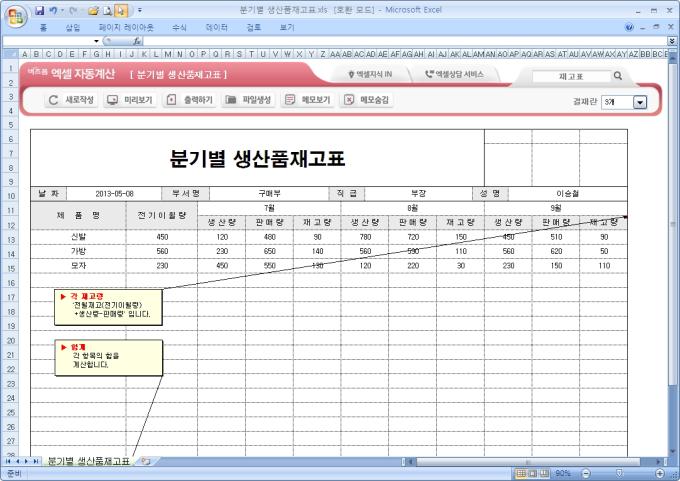Click the 미리보기 button
Image resolution: width=680 pixels, height=481 pixels.
point(130,100)
